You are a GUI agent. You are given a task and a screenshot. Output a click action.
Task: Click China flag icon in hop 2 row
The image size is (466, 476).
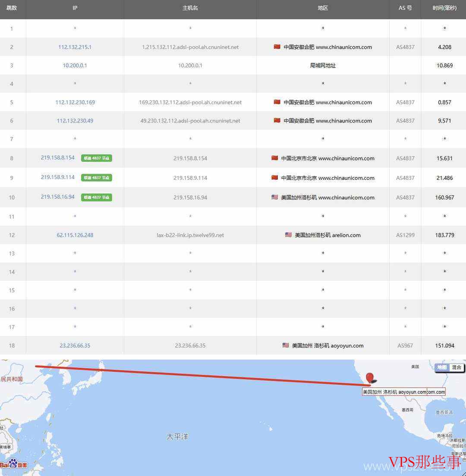click(x=277, y=47)
